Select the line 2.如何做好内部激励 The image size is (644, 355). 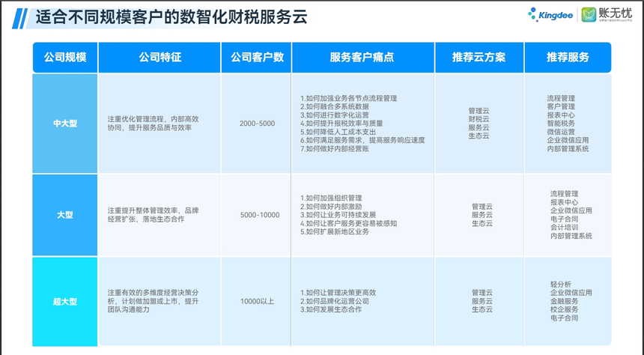(331, 207)
